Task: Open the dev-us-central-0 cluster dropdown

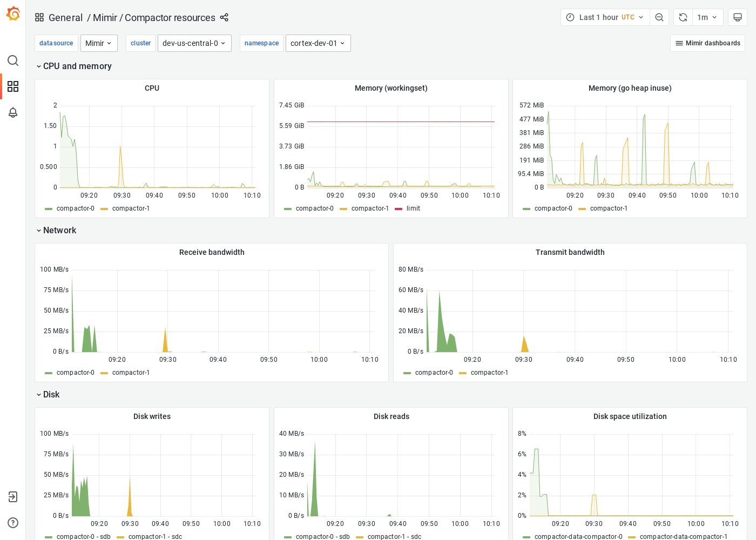Action: tap(194, 43)
